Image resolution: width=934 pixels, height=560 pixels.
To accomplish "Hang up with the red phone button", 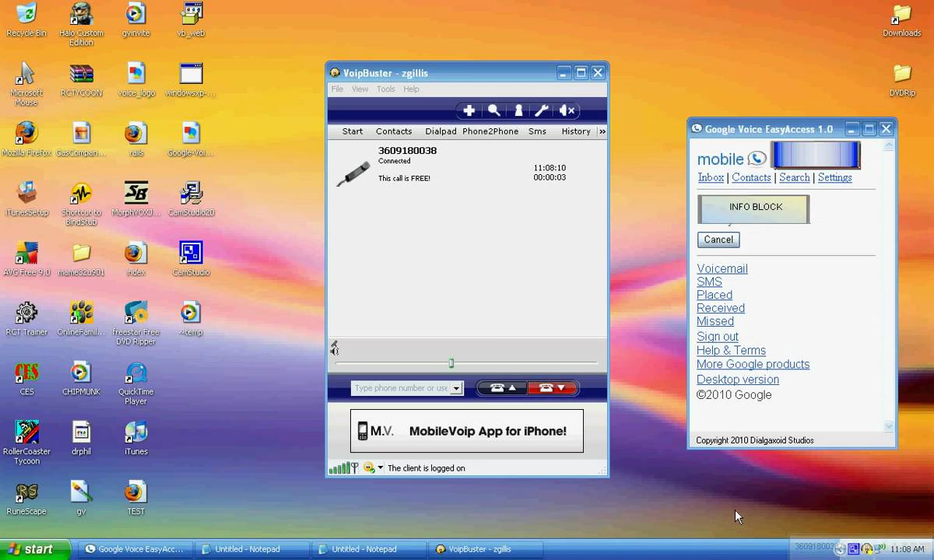I will click(x=552, y=388).
